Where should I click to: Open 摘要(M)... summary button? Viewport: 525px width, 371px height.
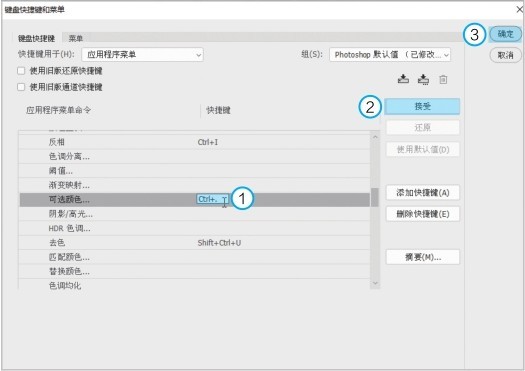click(423, 257)
